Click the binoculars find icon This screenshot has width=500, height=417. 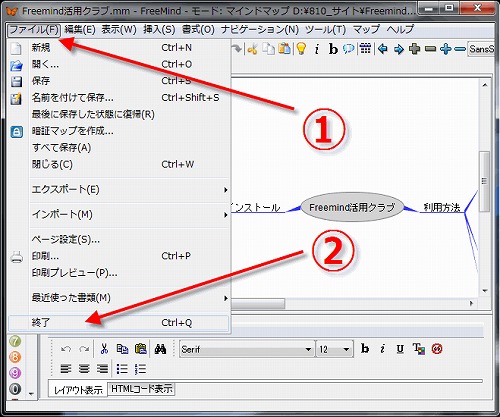(x=160, y=349)
